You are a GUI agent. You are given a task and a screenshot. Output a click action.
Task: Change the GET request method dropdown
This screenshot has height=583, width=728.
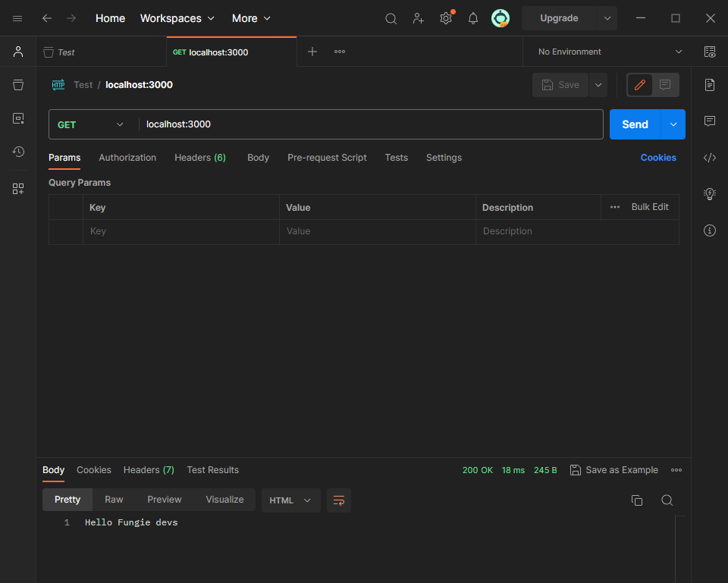click(90, 124)
